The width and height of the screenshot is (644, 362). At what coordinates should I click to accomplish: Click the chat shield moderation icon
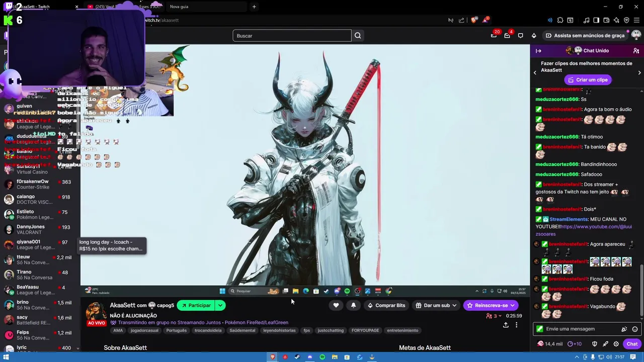tap(594, 344)
